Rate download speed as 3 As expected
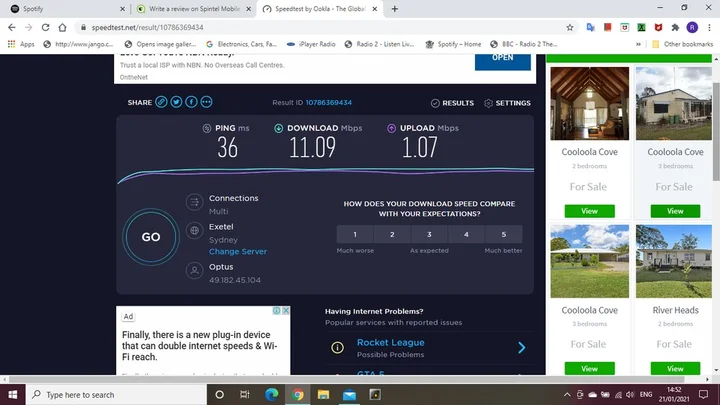The height and width of the screenshot is (405, 720). pos(429,234)
